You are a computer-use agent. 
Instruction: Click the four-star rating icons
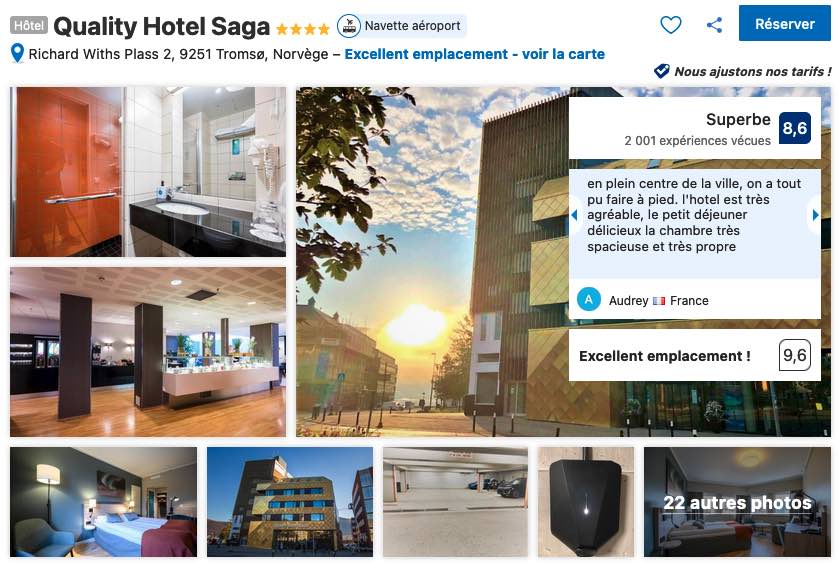tap(303, 29)
